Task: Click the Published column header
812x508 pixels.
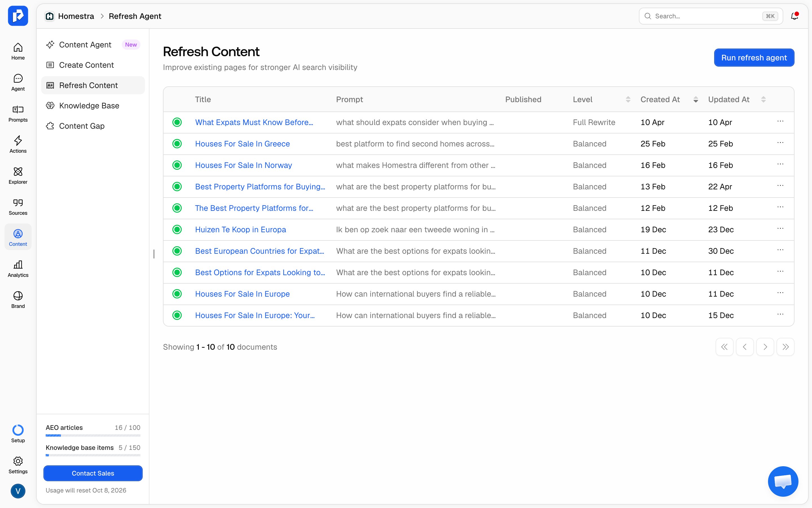Action: (523, 99)
